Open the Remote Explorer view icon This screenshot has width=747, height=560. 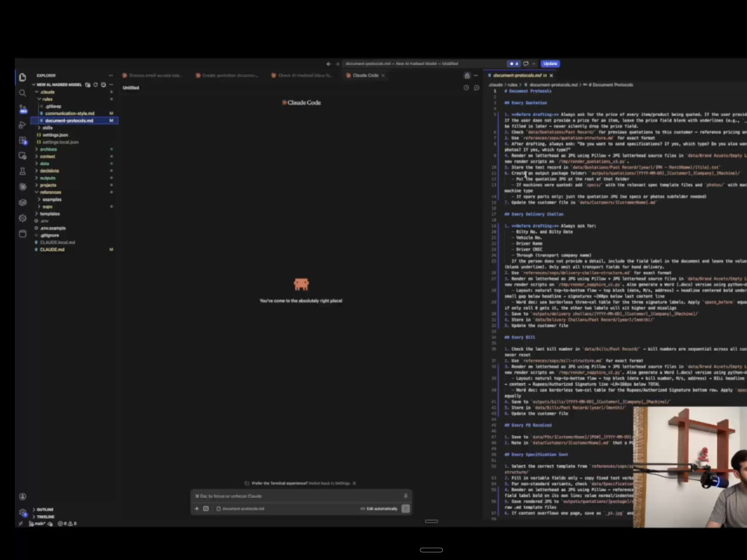(x=22, y=156)
